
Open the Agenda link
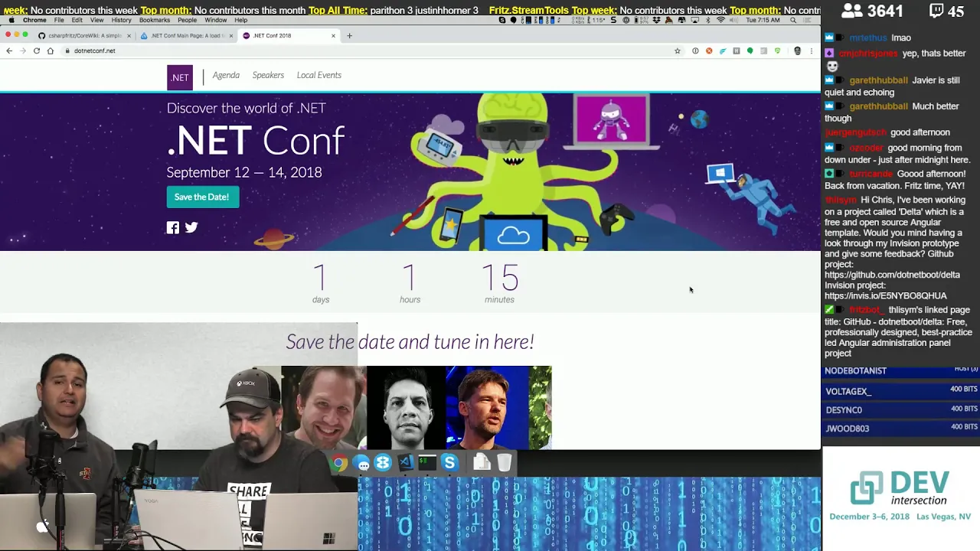click(x=226, y=75)
